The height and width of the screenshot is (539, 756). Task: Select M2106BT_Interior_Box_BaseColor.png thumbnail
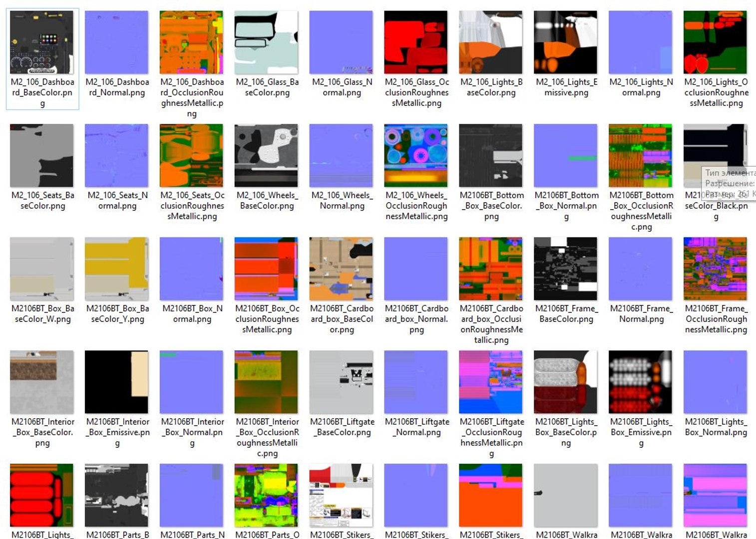[x=42, y=382]
